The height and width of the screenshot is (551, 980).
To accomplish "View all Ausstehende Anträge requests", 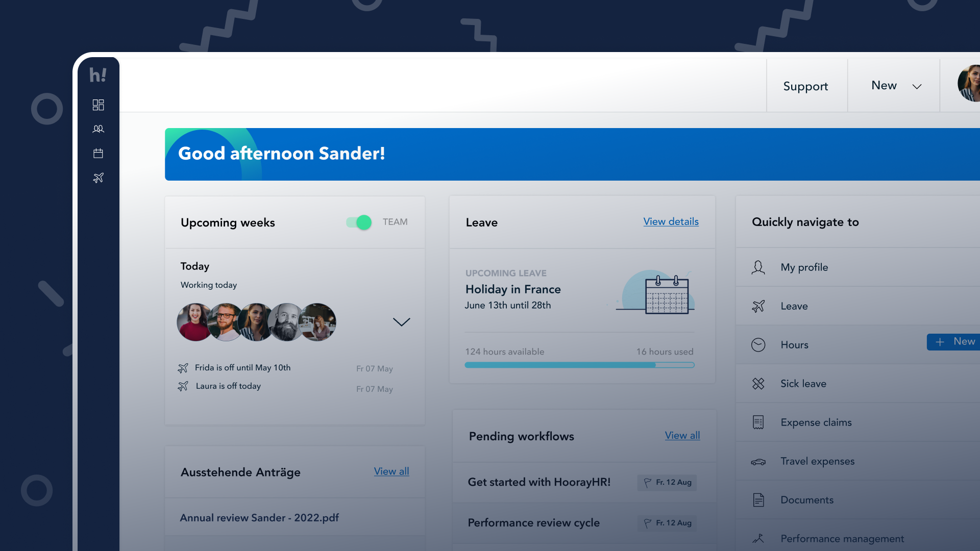I will click(391, 471).
